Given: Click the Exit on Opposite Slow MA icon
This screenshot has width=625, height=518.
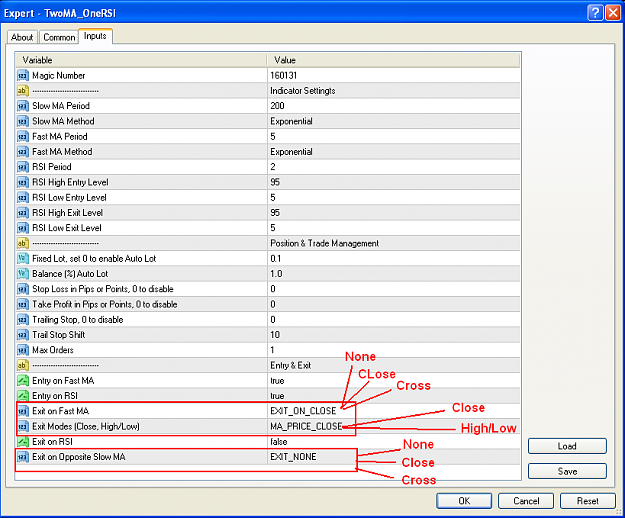Looking at the screenshot, I should [23, 457].
